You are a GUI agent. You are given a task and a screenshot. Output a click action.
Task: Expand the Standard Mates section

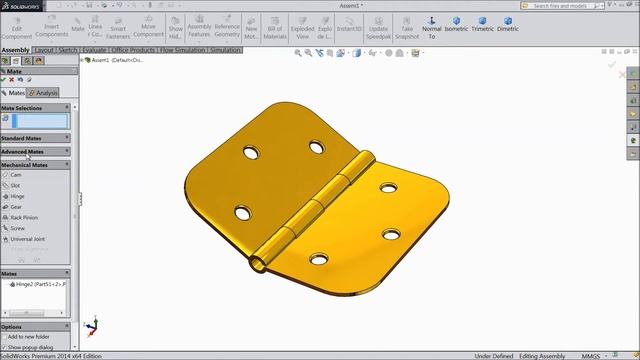pos(67,138)
